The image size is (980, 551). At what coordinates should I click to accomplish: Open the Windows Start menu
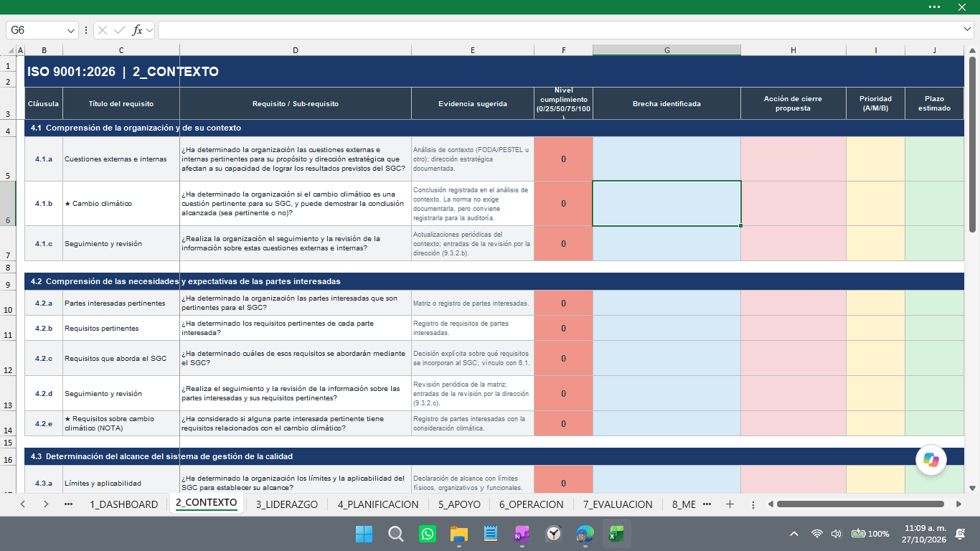coord(364,534)
